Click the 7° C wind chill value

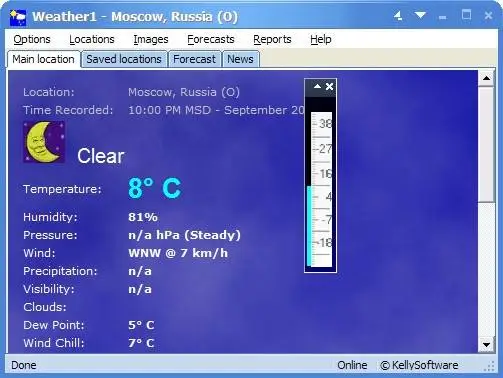pyautogui.click(x=141, y=343)
